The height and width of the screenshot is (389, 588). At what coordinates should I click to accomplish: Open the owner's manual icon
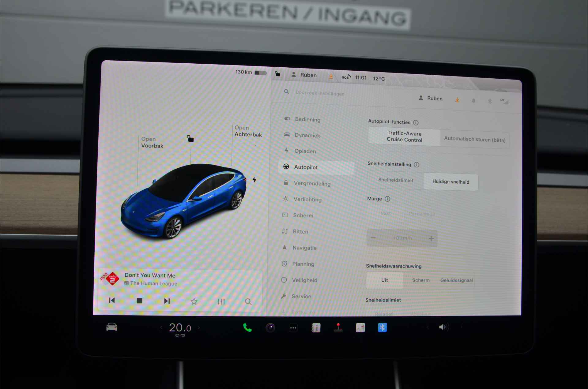316,328
